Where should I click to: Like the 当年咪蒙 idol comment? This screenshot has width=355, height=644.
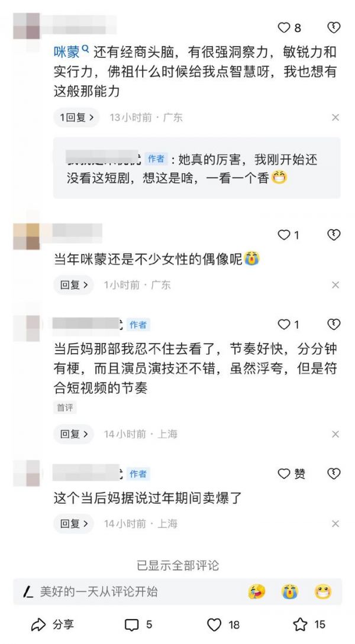(285, 235)
